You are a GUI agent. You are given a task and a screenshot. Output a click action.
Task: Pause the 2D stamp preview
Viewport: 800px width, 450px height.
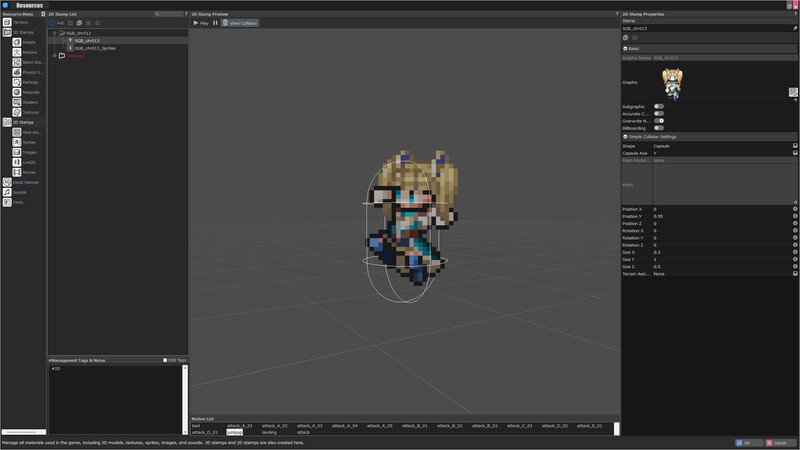[x=215, y=23]
